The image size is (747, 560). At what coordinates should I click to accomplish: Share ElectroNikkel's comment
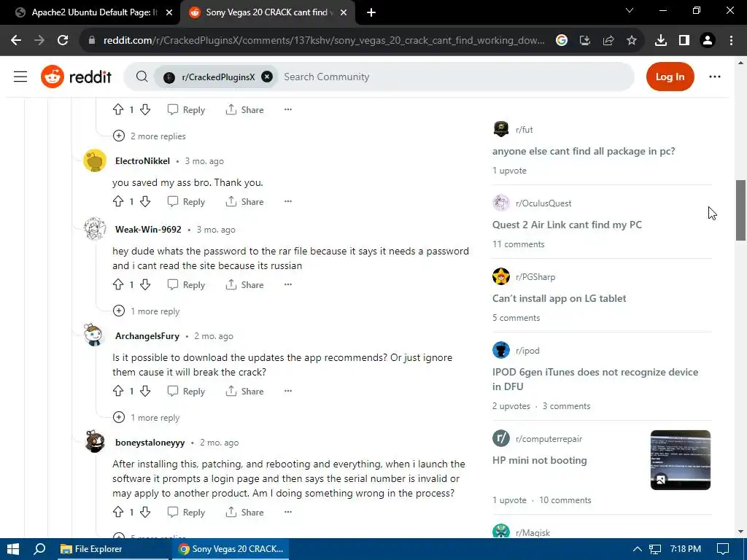point(244,201)
